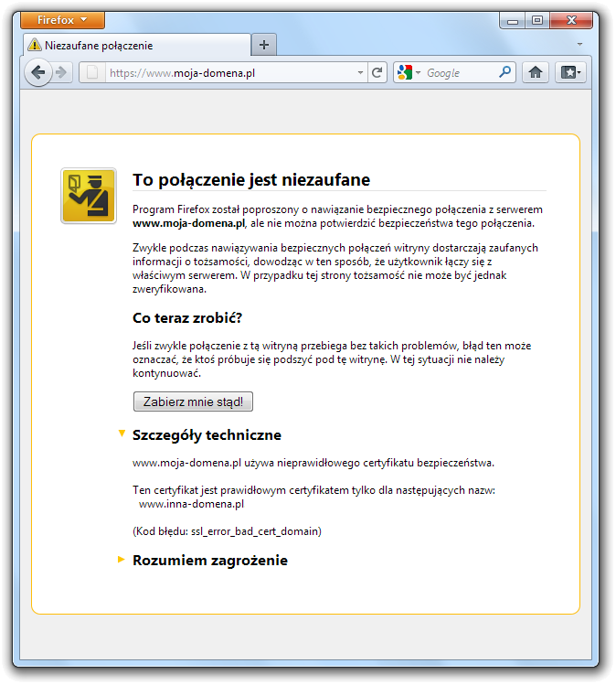The width and height of the screenshot is (616, 685).
Task: Select the error code ssl_error_bad_cert_domain text
Action: click(255, 531)
